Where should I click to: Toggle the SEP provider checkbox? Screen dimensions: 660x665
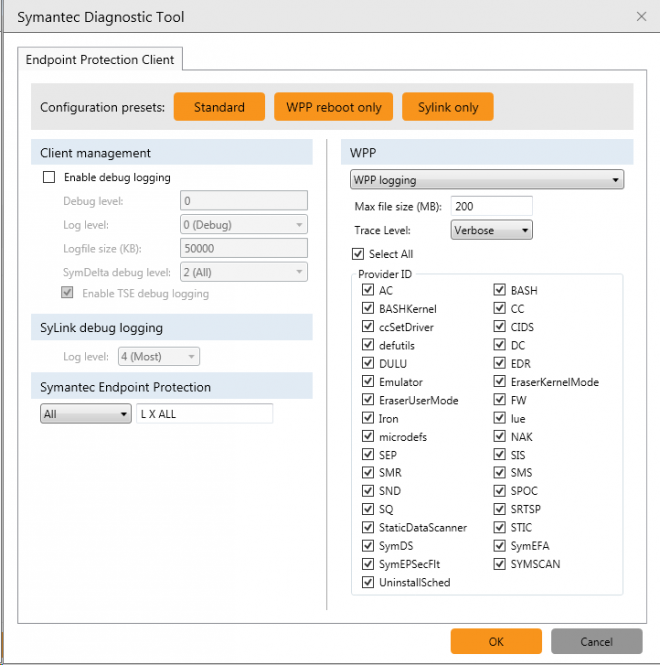pyautogui.click(x=368, y=455)
